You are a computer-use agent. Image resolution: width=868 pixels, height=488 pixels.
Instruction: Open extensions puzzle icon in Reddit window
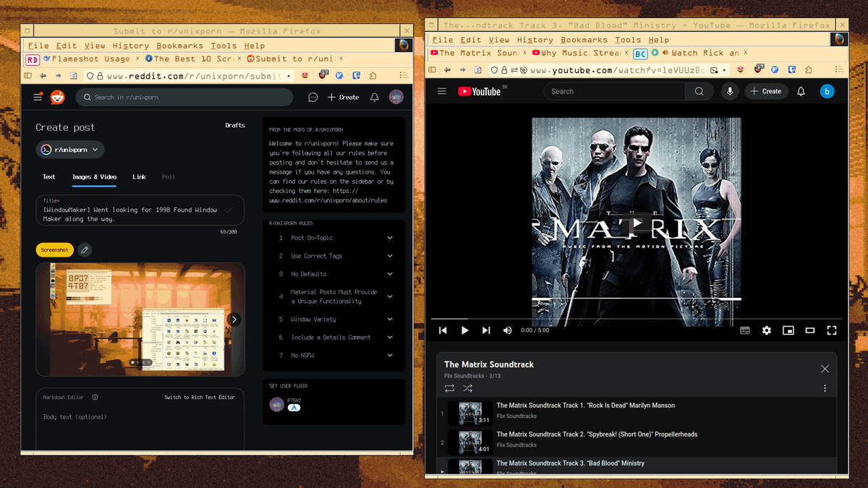point(373,75)
